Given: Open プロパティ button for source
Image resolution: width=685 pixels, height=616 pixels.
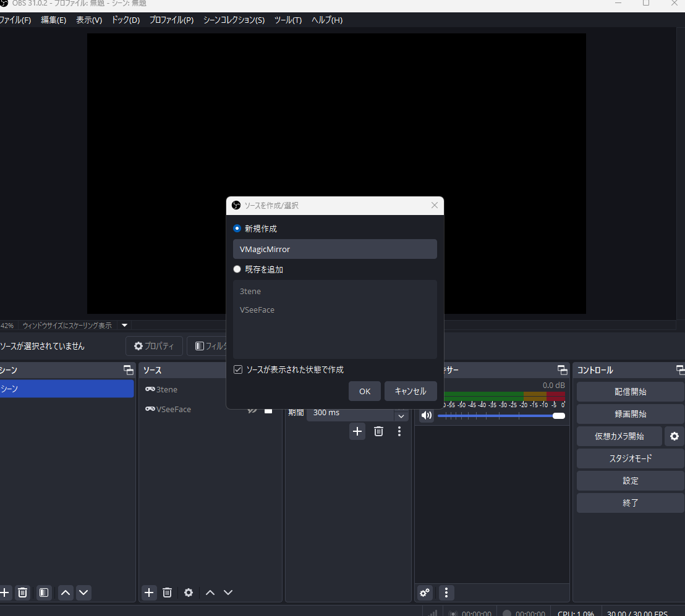Looking at the screenshot, I should pyautogui.click(x=154, y=346).
